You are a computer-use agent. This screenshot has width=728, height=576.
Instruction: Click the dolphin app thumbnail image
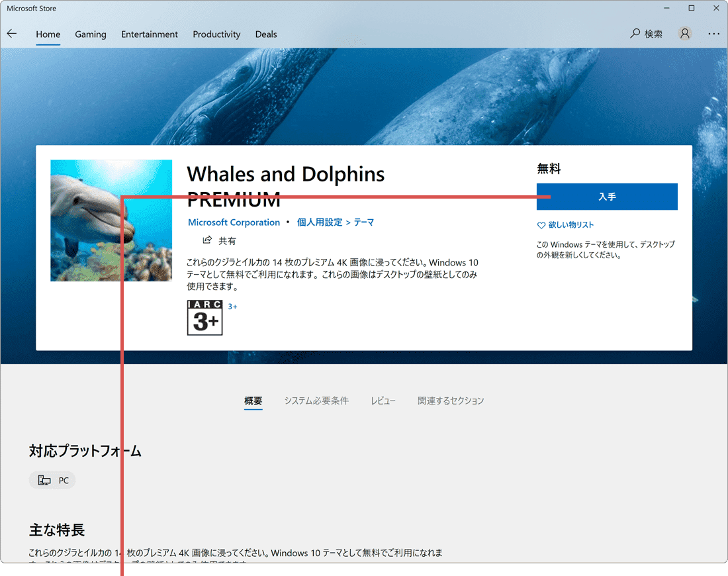(111, 220)
